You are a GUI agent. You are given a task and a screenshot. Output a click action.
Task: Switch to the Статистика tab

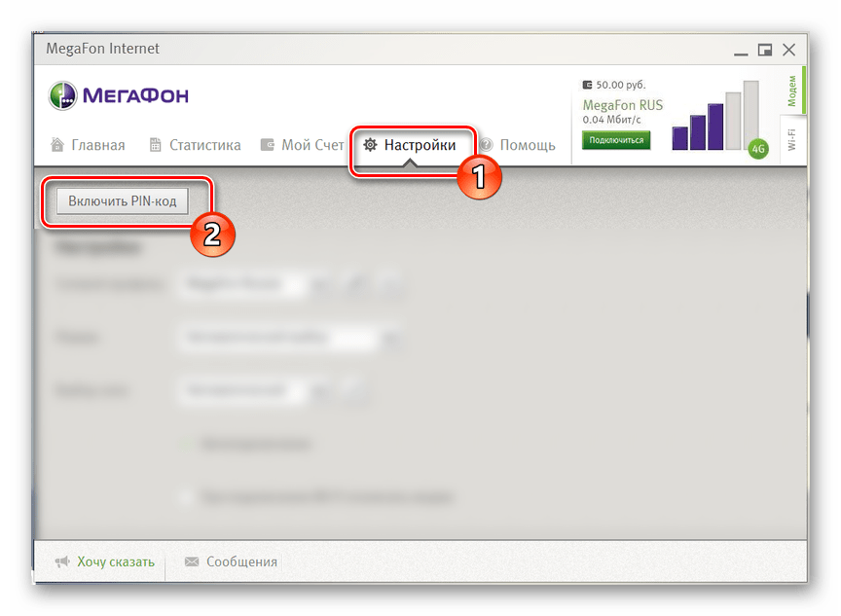196,145
